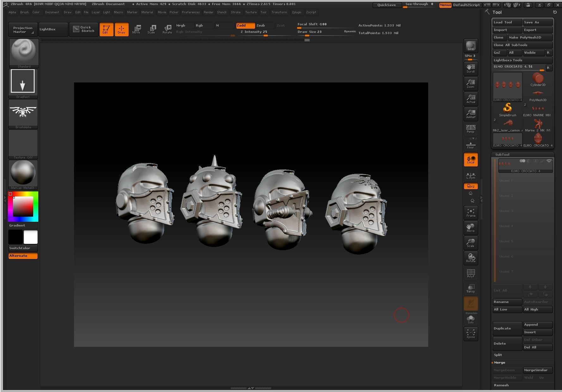Select the ELMO MARINE MIX tool
Viewport: 562px width, 392px height.
click(x=538, y=110)
